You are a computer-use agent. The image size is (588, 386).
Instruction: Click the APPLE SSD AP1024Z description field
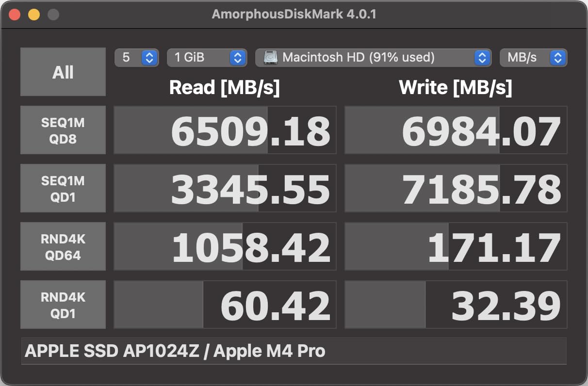pyautogui.click(x=294, y=351)
